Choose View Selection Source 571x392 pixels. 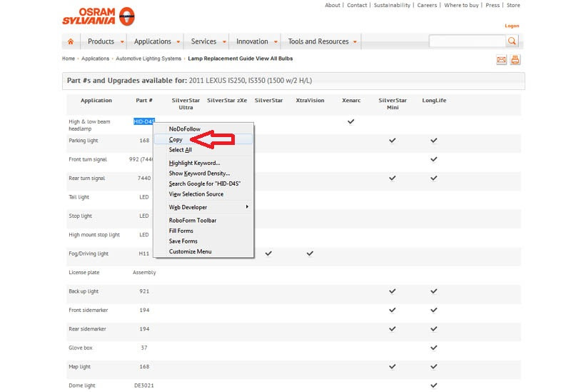[x=203, y=194]
